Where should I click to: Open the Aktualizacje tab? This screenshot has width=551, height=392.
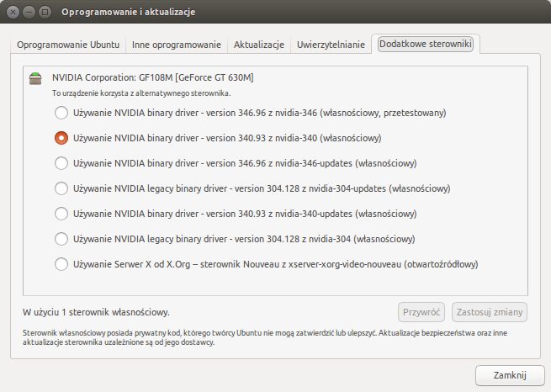click(259, 45)
